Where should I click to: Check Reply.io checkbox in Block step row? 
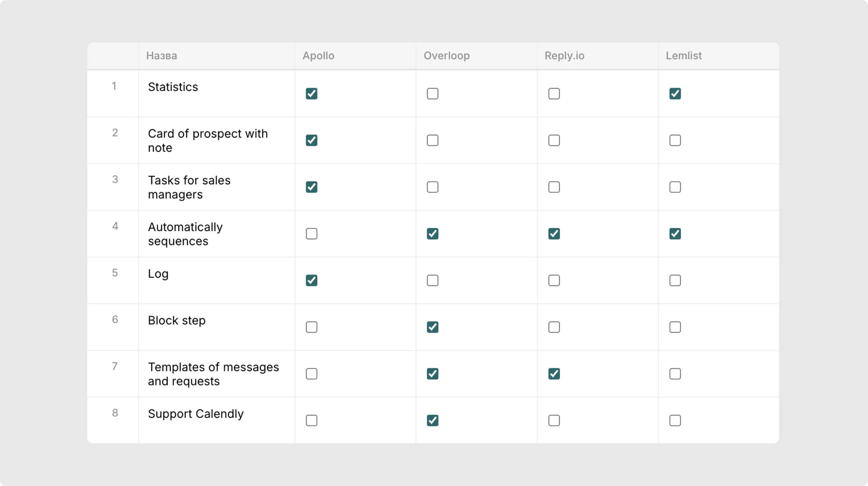554,327
